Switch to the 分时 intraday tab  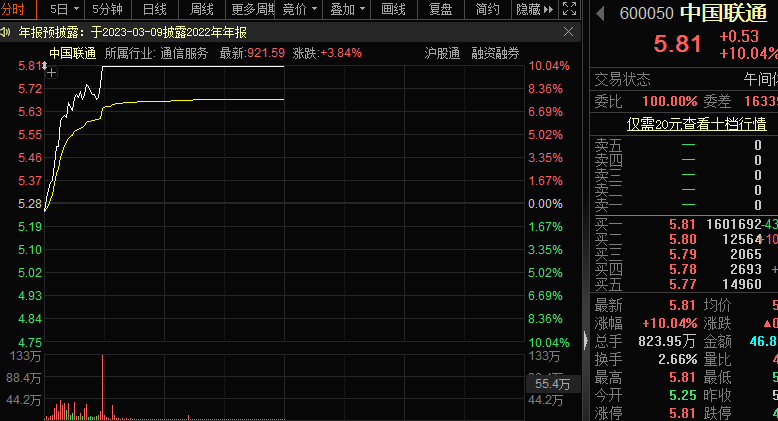point(13,9)
